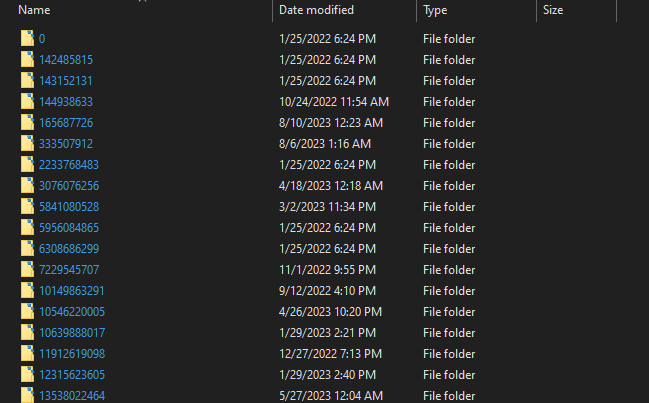
Task: Select the folder icon for 11912619098
Action: (x=27, y=354)
